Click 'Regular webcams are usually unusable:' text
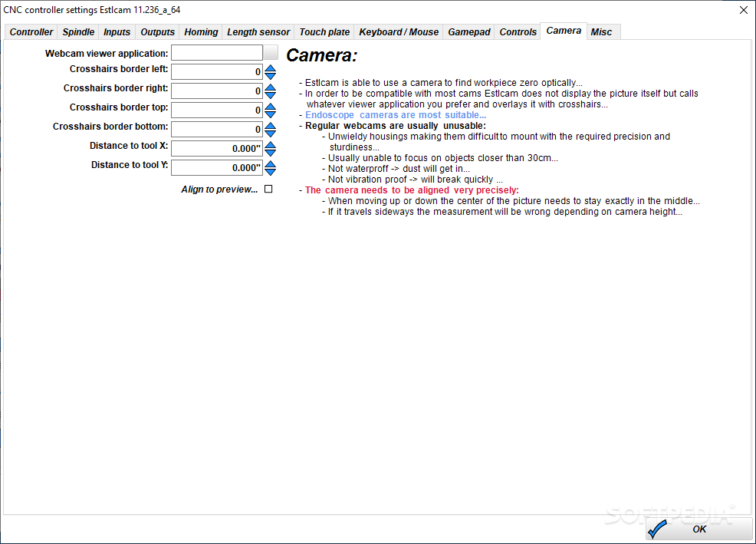 pyautogui.click(x=396, y=126)
